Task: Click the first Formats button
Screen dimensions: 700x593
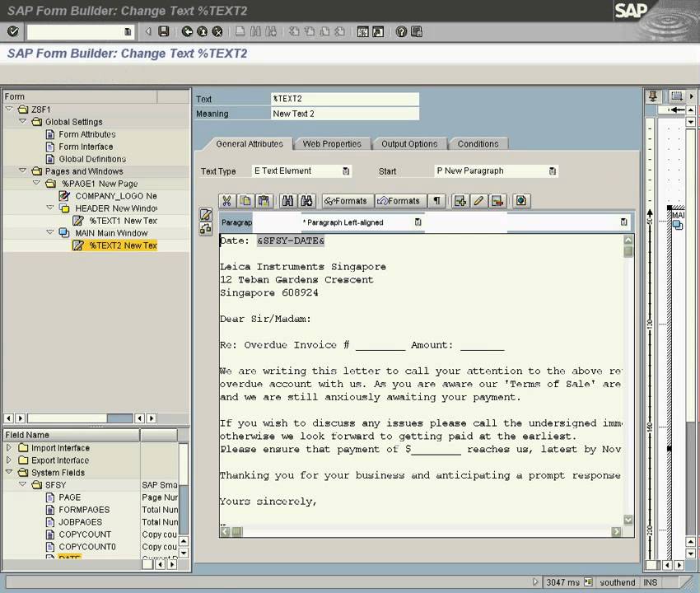Action: 346,201
